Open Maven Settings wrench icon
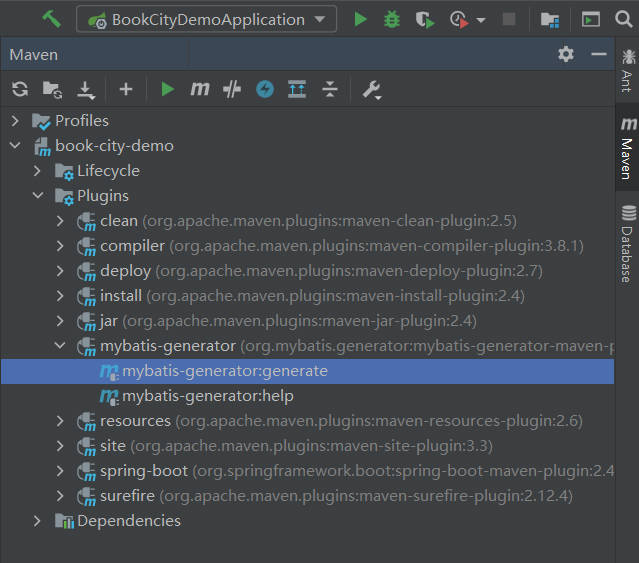The width and height of the screenshot is (639, 563). pyautogui.click(x=371, y=90)
